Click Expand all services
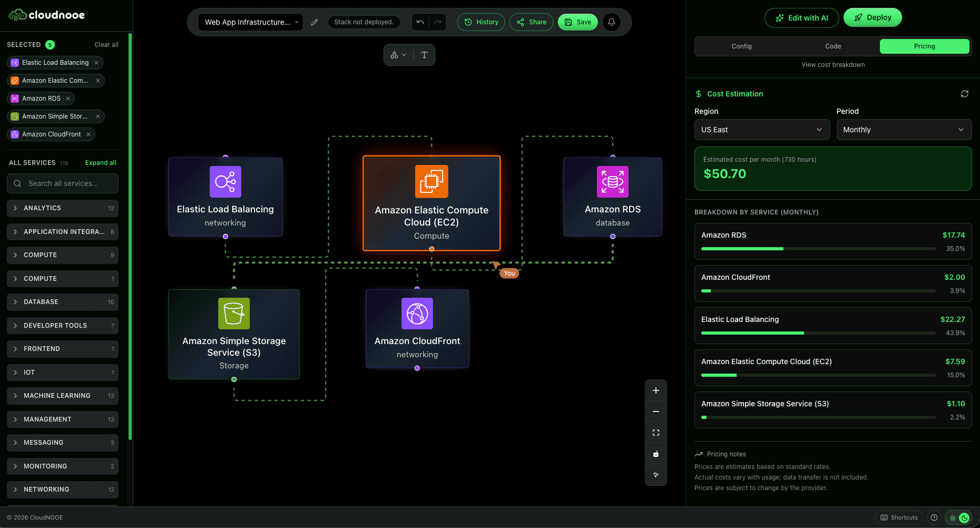This screenshot has width=980, height=528. pyautogui.click(x=101, y=163)
